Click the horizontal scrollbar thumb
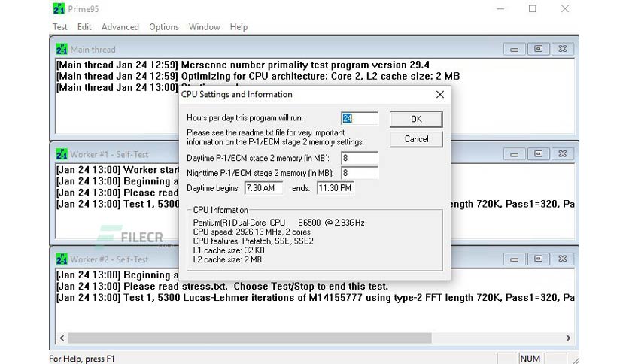 (250, 338)
